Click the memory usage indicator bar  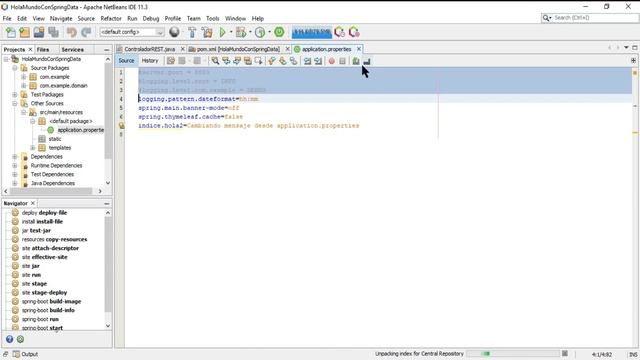(312, 32)
